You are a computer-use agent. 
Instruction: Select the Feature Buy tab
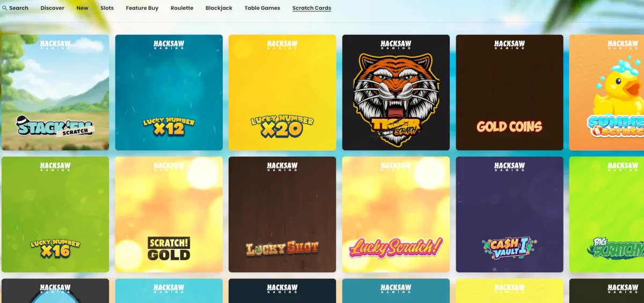coord(142,8)
